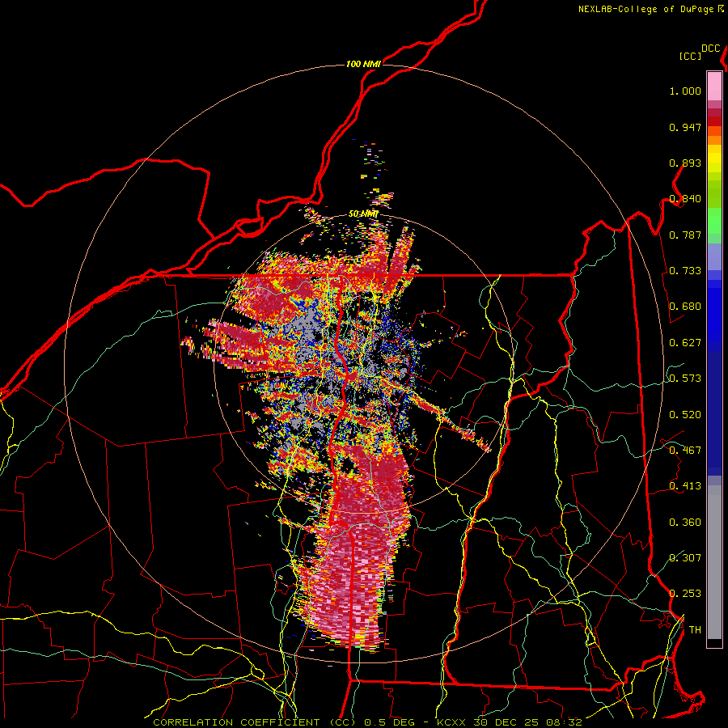
Task: Click the light pink swatch atop color bar
Action: coord(714,86)
